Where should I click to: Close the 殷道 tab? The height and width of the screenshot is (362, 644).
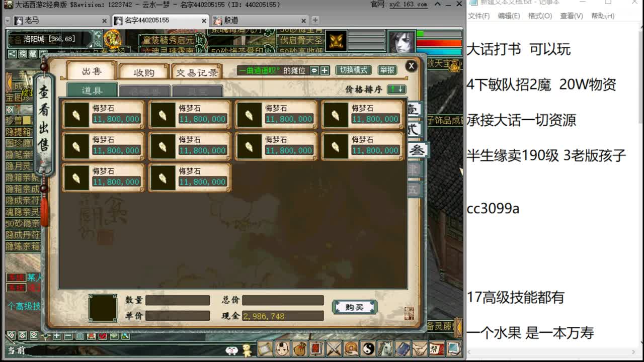(303, 21)
